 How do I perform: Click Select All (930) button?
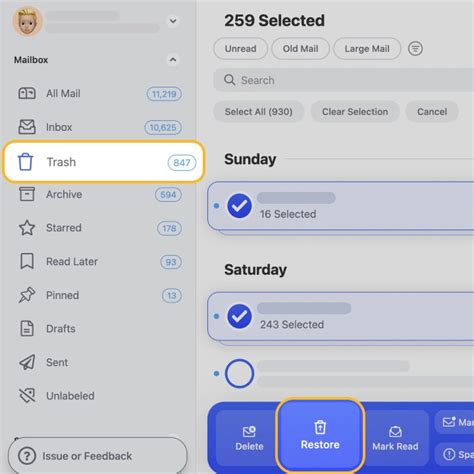[258, 112]
